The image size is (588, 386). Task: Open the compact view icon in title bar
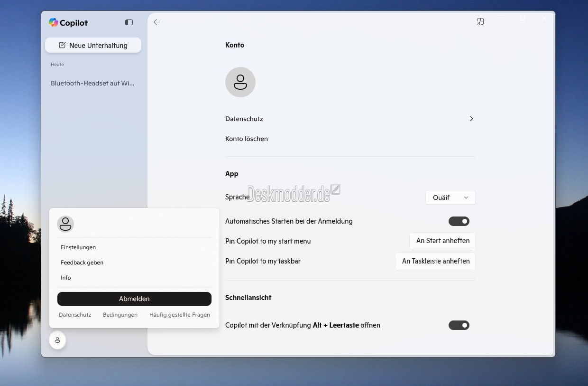point(480,21)
